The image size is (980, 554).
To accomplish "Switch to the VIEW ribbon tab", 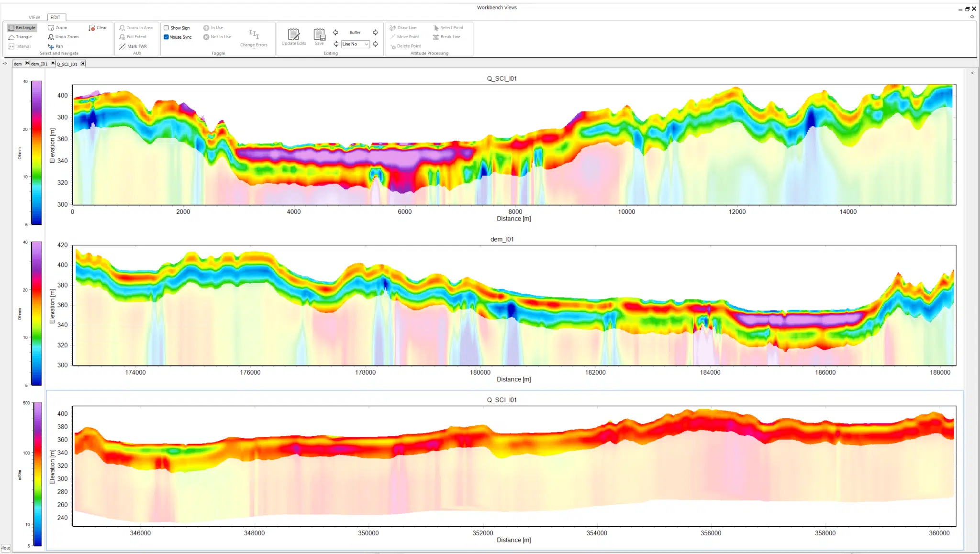I will [34, 17].
